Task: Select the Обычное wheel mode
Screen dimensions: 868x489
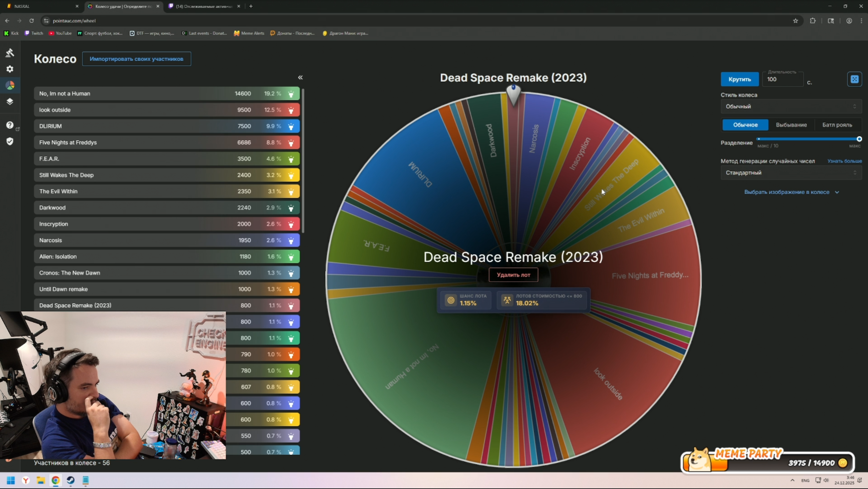Action: coord(745,125)
